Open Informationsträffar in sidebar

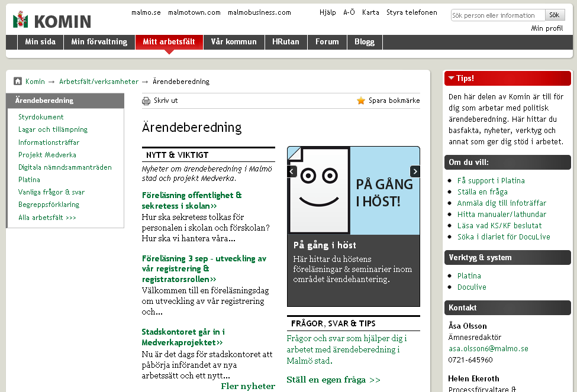click(x=49, y=142)
